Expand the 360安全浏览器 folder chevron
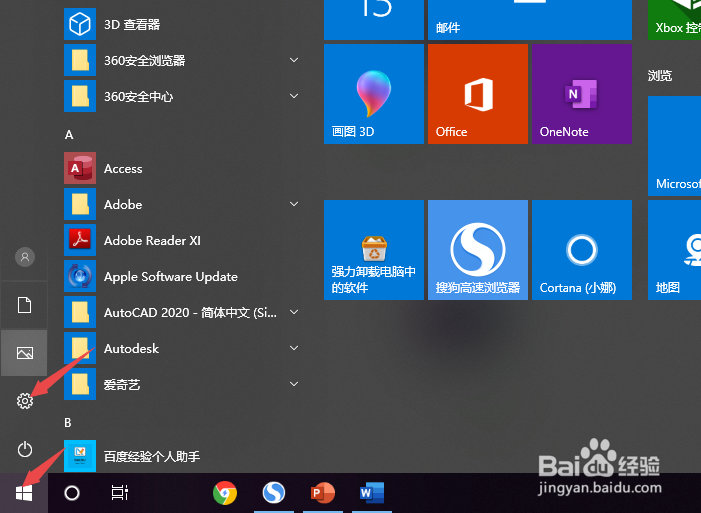The height and width of the screenshot is (513, 701). (294, 60)
